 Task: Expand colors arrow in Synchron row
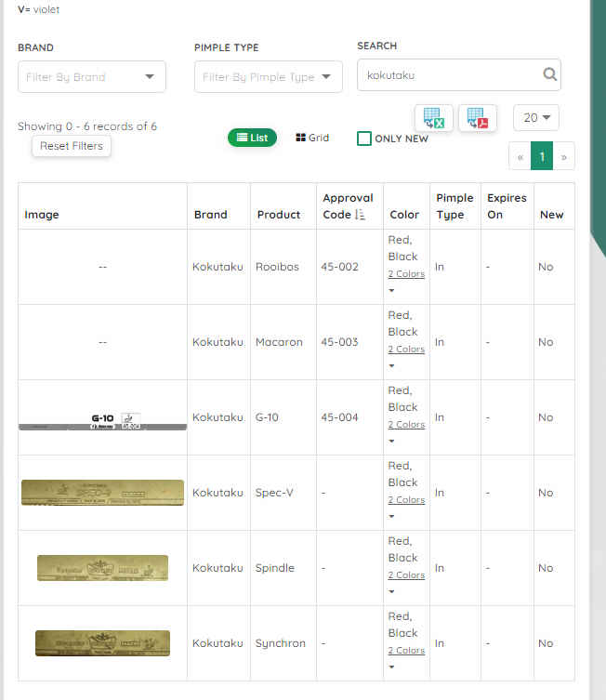(x=391, y=667)
